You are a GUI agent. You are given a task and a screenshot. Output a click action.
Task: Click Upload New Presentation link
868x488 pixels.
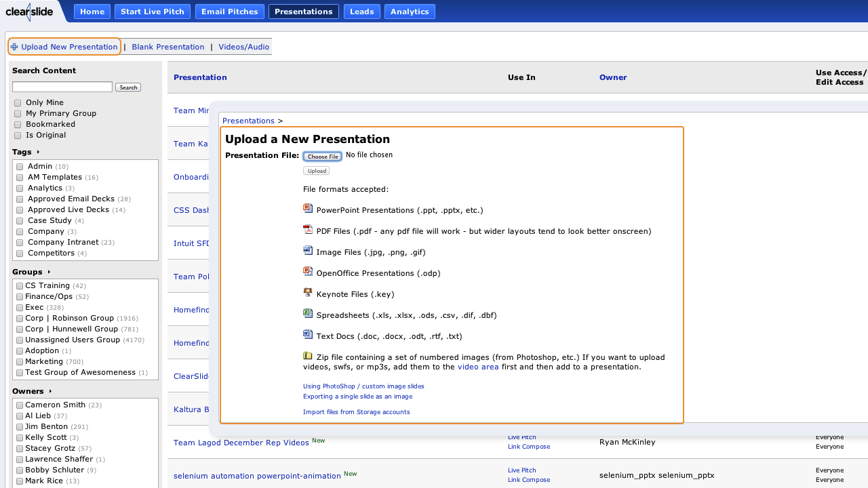[69, 47]
